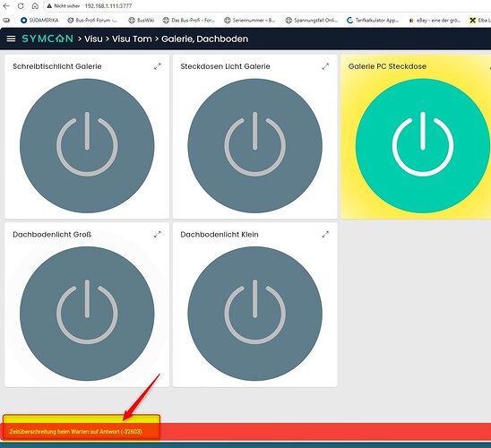This screenshot has height=448, width=491.
Task: Navigate to Visu Tom breadcrumb
Action: [x=132, y=39]
